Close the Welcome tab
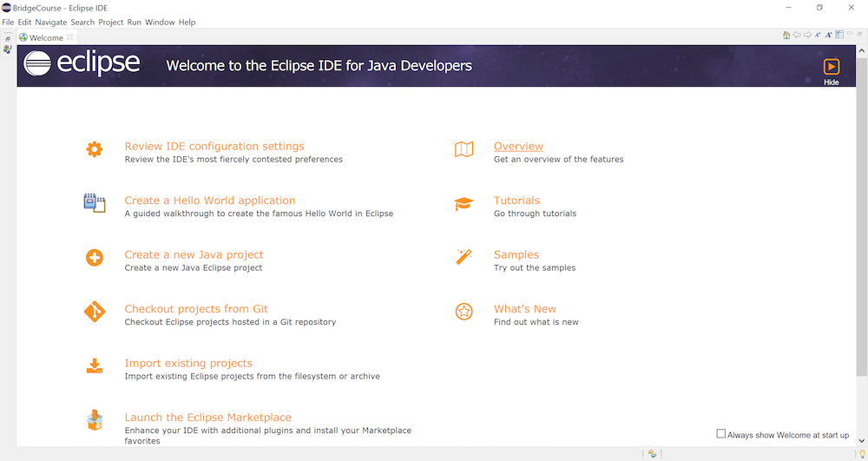 click(x=70, y=37)
